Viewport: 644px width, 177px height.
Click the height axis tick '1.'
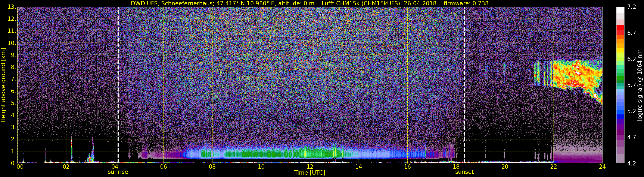click(13, 151)
